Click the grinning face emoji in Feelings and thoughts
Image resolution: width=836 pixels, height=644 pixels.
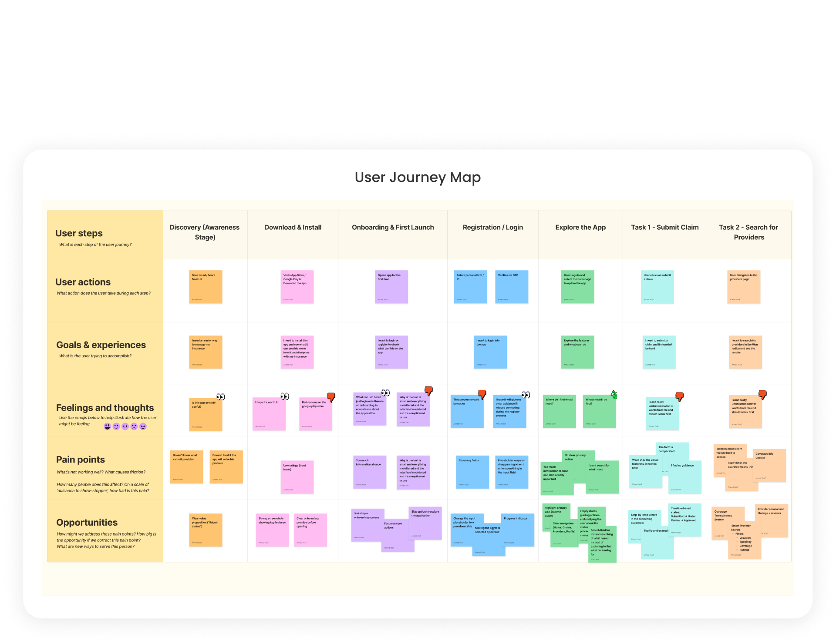click(x=107, y=426)
